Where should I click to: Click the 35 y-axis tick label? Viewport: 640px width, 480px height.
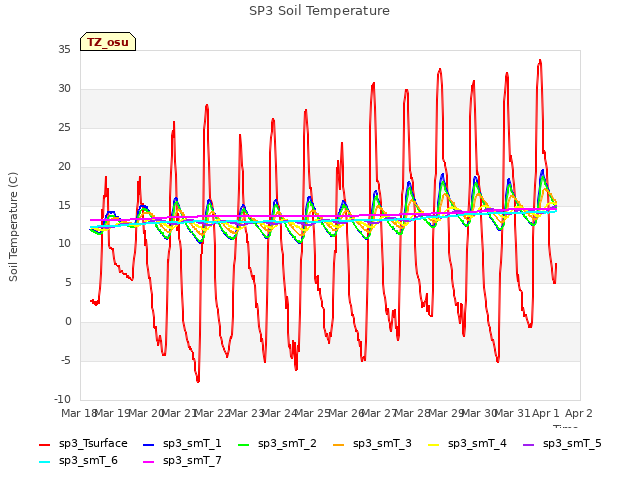pyautogui.click(x=64, y=49)
